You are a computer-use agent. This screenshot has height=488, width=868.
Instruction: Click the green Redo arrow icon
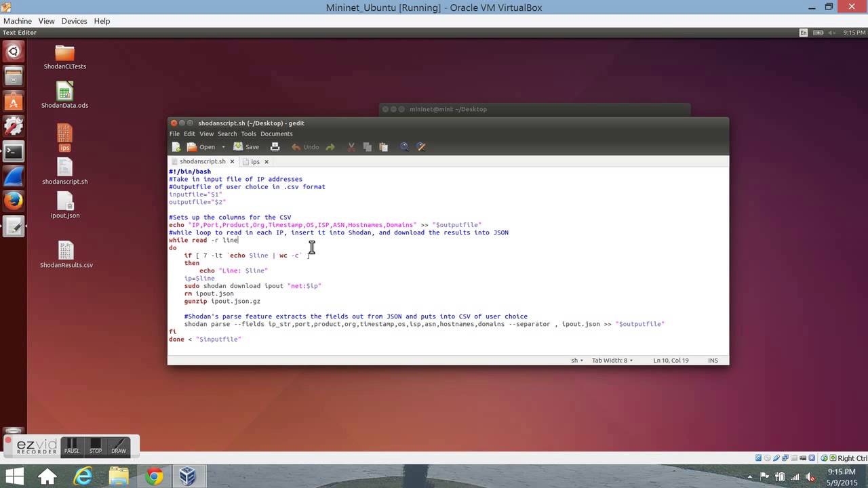tap(330, 147)
